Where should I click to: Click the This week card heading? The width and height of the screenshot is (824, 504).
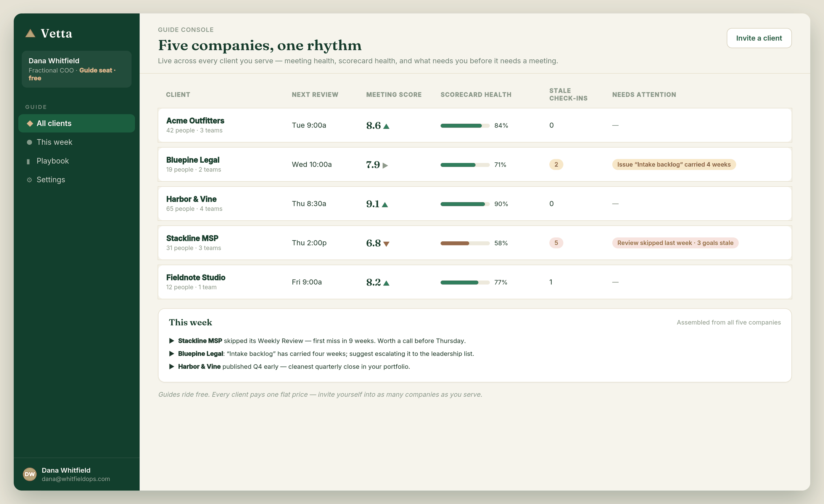tap(190, 322)
